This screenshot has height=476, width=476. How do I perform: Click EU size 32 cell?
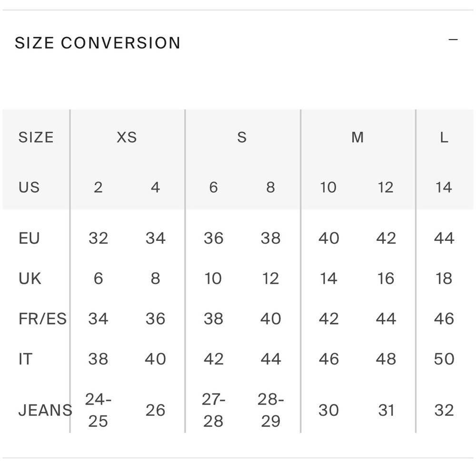tap(98, 238)
